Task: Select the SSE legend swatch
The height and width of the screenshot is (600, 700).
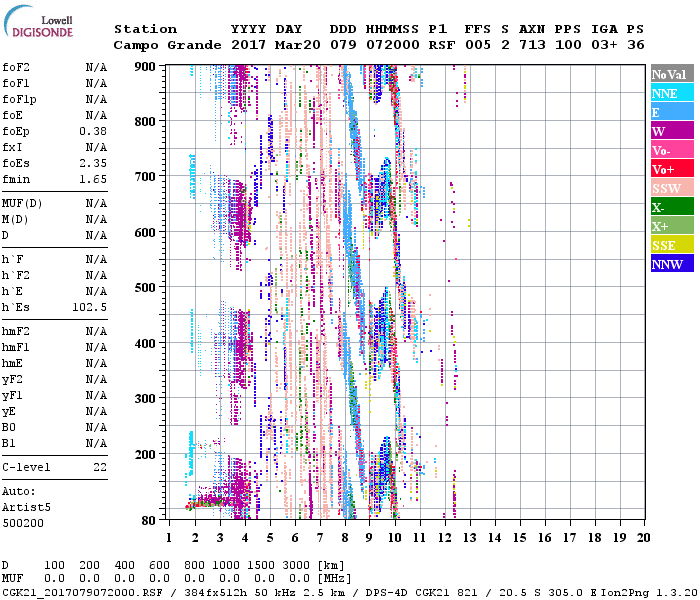Action: [672, 245]
